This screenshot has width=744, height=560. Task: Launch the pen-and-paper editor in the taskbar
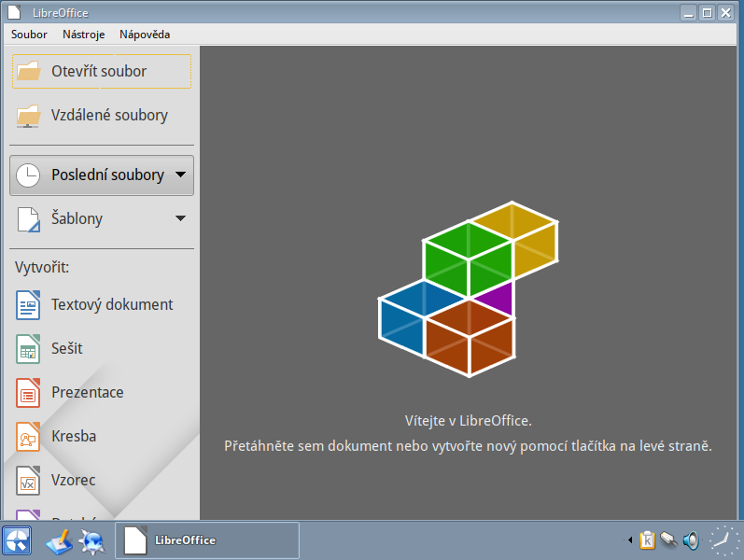click(60, 541)
